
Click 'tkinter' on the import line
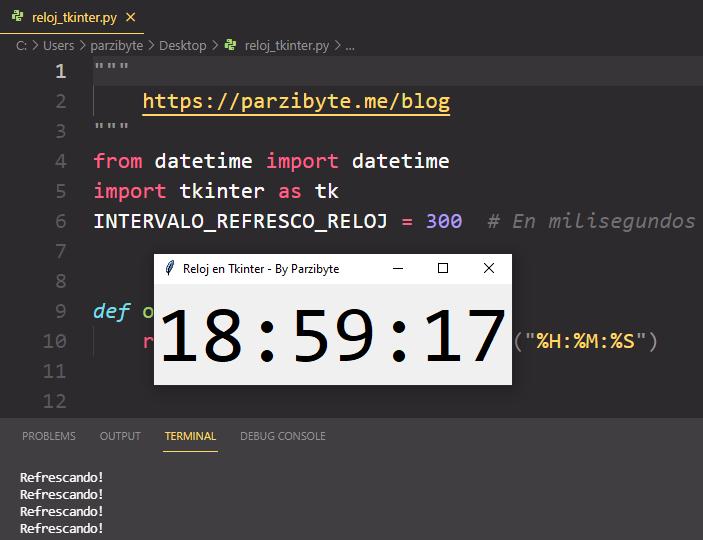point(222,192)
